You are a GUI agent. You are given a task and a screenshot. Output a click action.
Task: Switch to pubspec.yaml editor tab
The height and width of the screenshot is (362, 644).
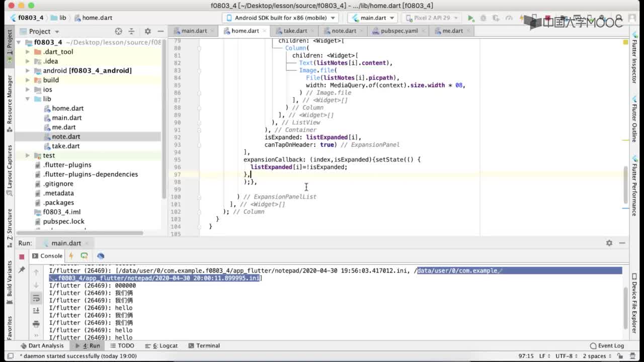click(398, 31)
